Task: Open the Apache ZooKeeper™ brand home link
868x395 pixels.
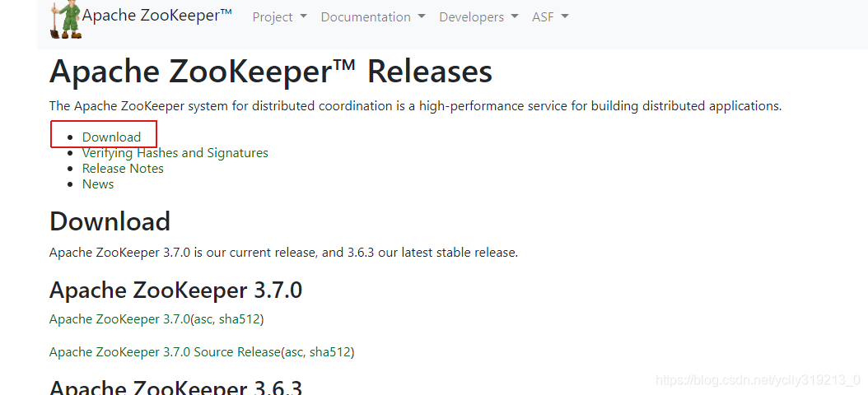Action: click(x=157, y=16)
